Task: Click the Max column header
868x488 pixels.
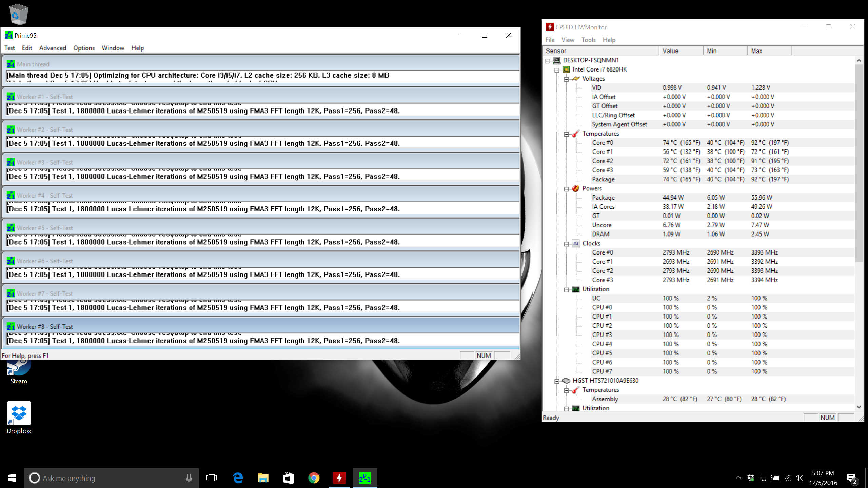Action: point(770,51)
